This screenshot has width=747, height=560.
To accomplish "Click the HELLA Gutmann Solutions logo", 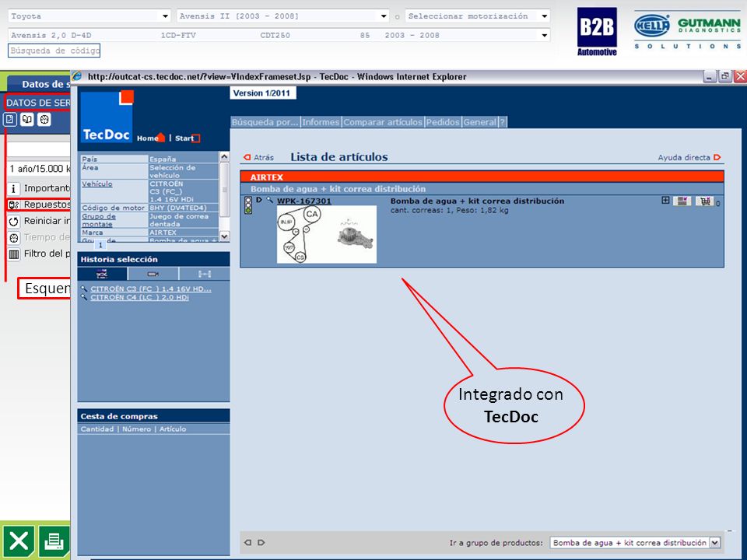I will [687, 31].
